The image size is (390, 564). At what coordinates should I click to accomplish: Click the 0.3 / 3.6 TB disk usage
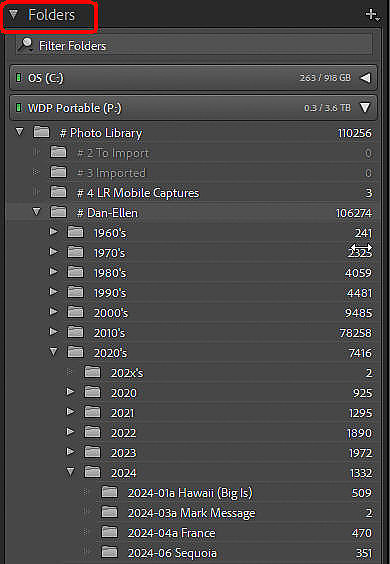(x=327, y=108)
